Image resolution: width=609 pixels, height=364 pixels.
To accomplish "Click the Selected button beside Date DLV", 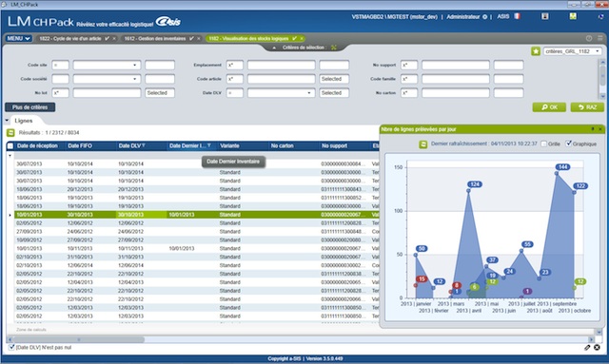I will pyautogui.click(x=334, y=93).
